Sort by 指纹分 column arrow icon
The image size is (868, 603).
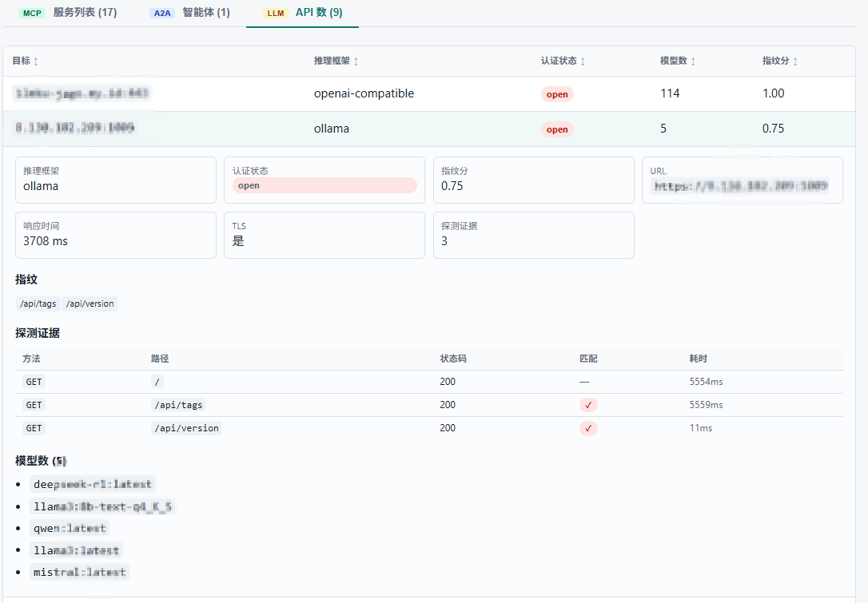point(795,61)
